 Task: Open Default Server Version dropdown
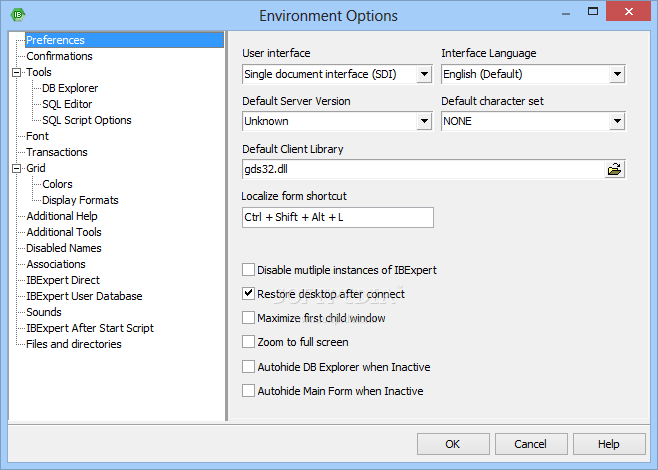tap(424, 121)
